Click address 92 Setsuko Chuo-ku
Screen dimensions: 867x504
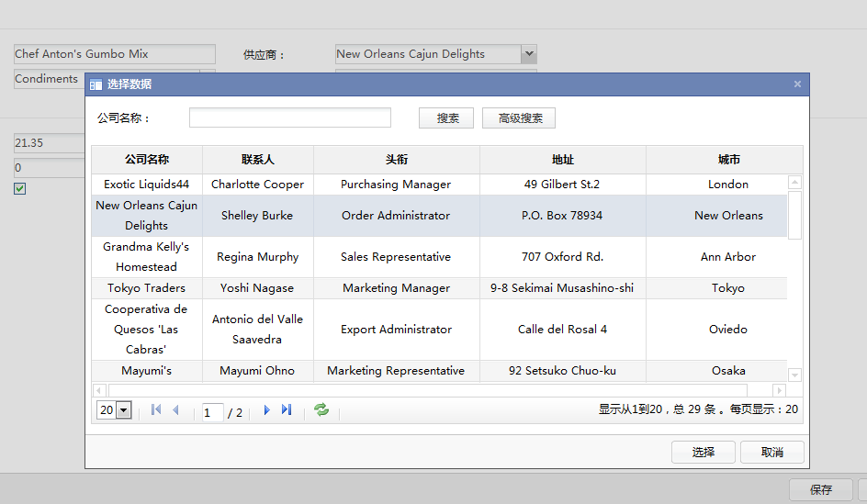pyautogui.click(x=562, y=371)
